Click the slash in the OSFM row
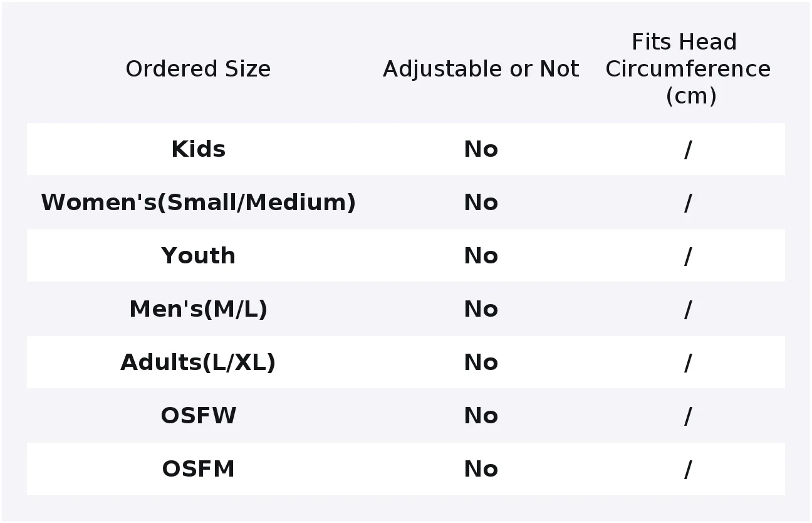 (x=688, y=469)
